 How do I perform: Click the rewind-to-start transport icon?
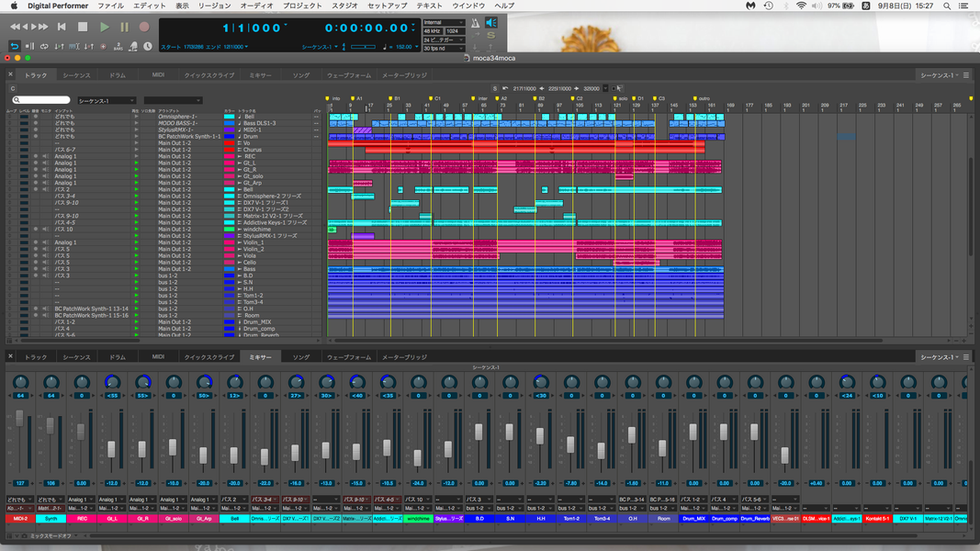pos(62,27)
